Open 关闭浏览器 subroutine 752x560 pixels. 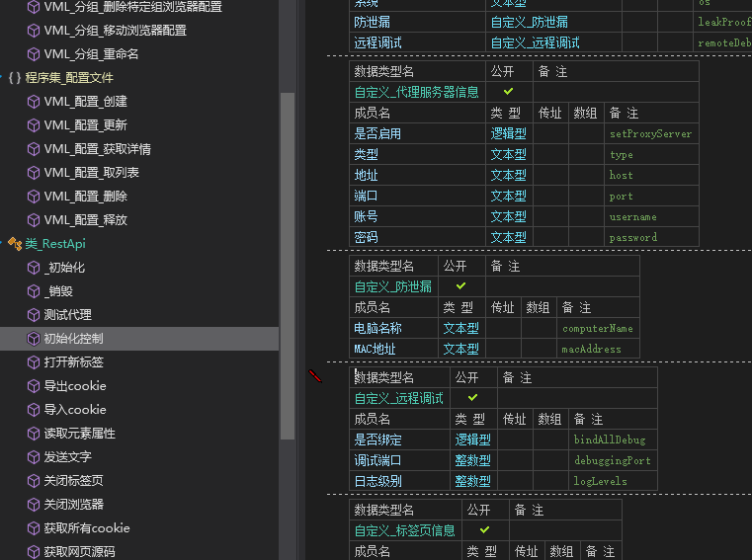tap(73, 505)
